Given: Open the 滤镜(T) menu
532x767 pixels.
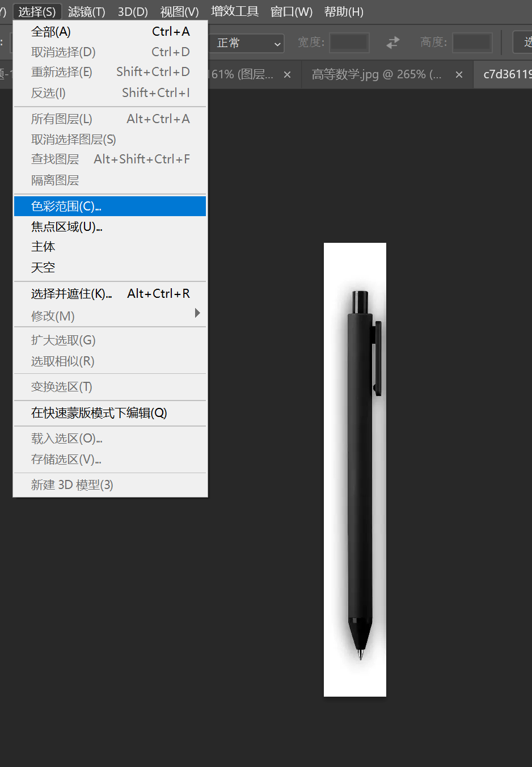Looking at the screenshot, I should point(87,11).
